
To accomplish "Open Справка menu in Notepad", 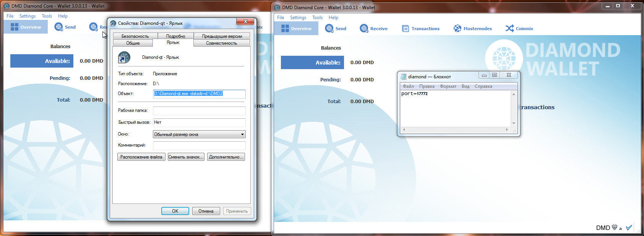I will coord(483,86).
